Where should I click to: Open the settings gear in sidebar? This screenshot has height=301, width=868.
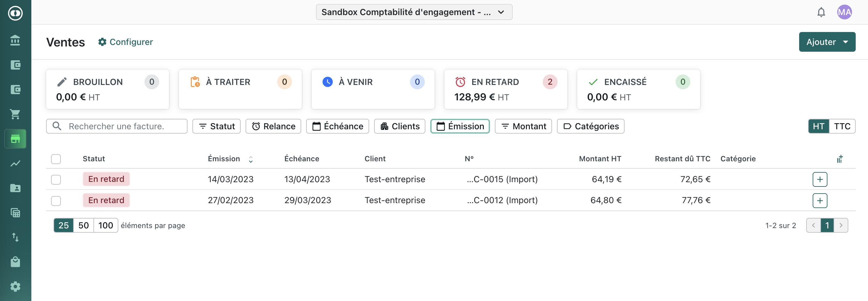click(15, 287)
